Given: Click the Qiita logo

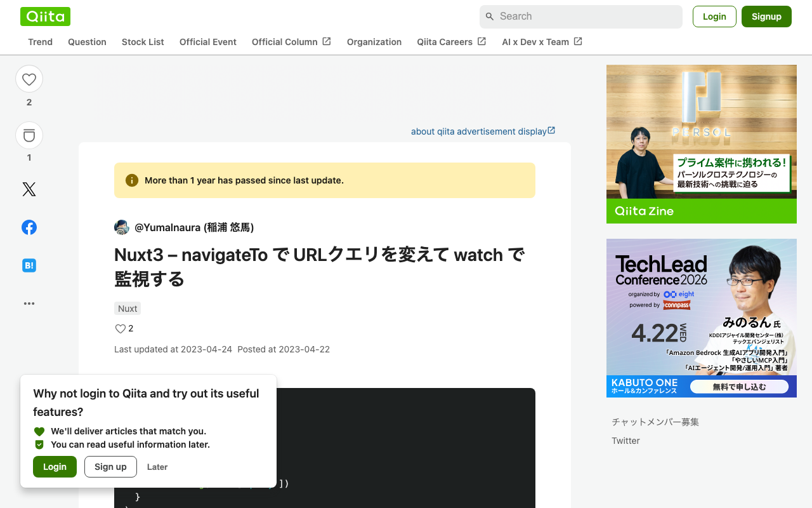Looking at the screenshot, I should click(45, 16).
